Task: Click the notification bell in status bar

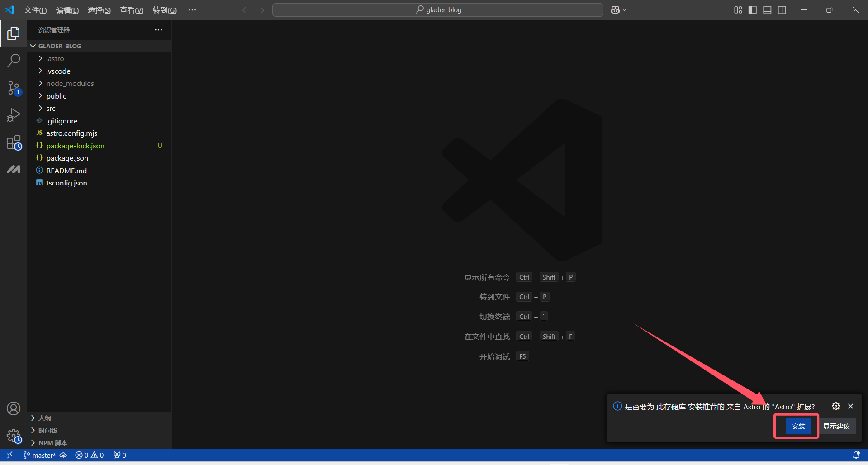Action: pyautogui.click(x=856, y=455)
